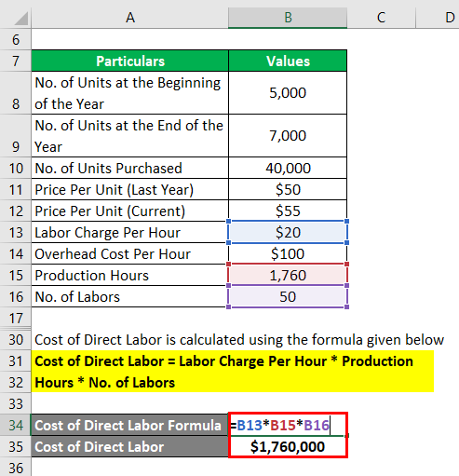Click the Values header cell
The image size is (459, 476).
[288, 61]
